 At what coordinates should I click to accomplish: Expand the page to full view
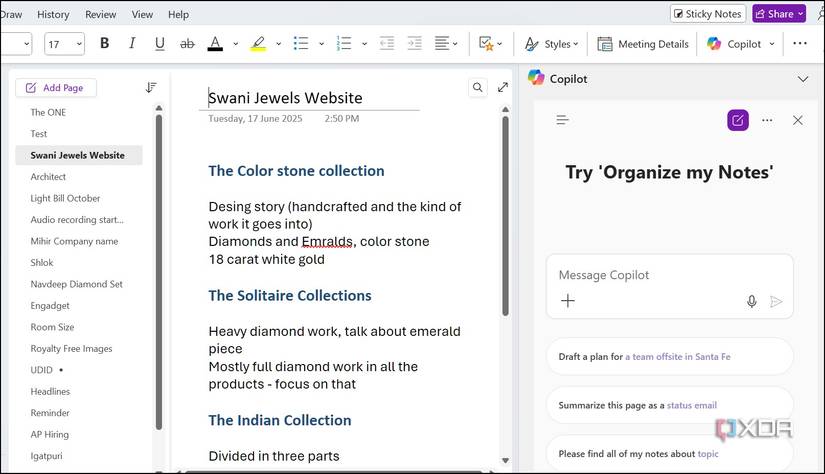click(503, 87)
